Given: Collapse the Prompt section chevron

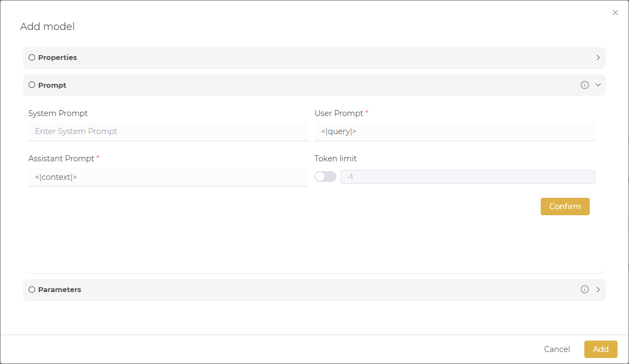Looking at the screenshot, I should [598, 85].
